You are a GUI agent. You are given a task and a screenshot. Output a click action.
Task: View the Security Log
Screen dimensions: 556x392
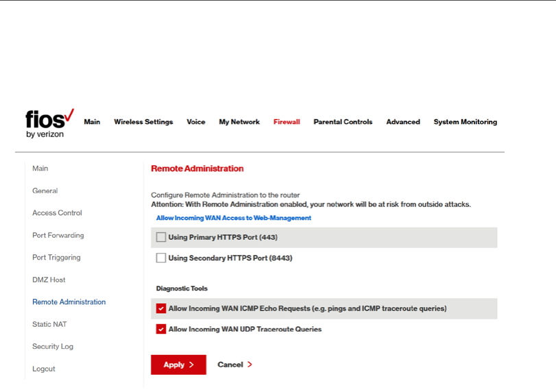coord(53,347)
